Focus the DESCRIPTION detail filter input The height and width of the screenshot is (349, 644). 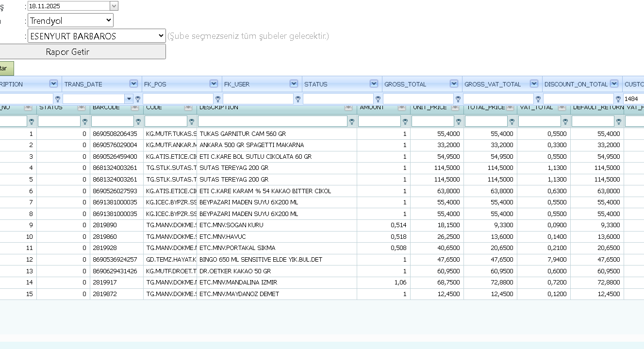(x=273, y=121)
